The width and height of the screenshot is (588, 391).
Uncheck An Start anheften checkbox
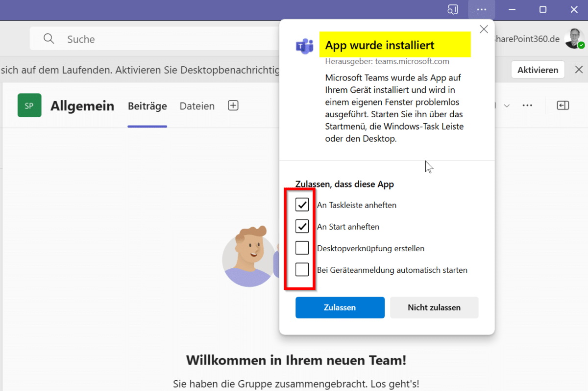tap(302, 226)
